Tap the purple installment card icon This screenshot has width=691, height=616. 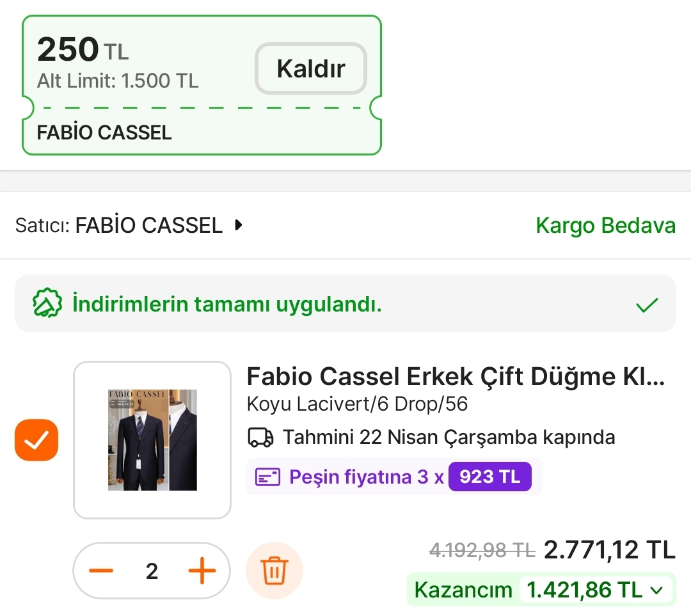pos(268,477)
